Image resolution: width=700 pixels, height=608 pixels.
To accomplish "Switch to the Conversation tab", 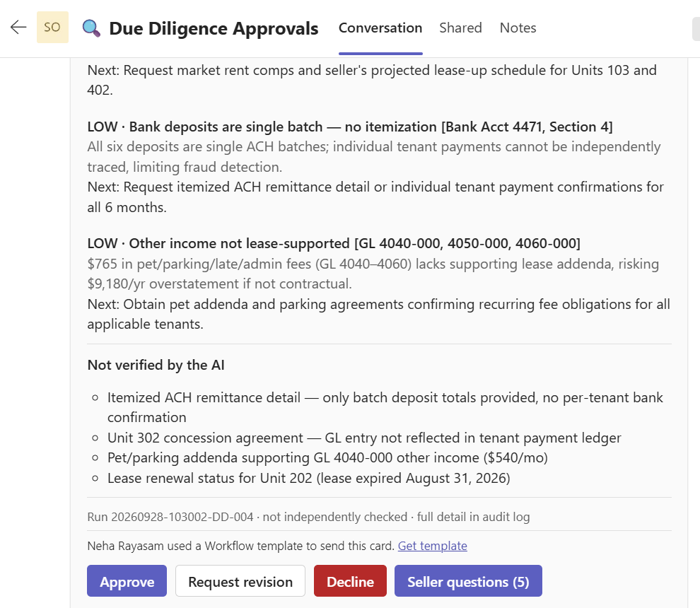I will coord(380,28).
